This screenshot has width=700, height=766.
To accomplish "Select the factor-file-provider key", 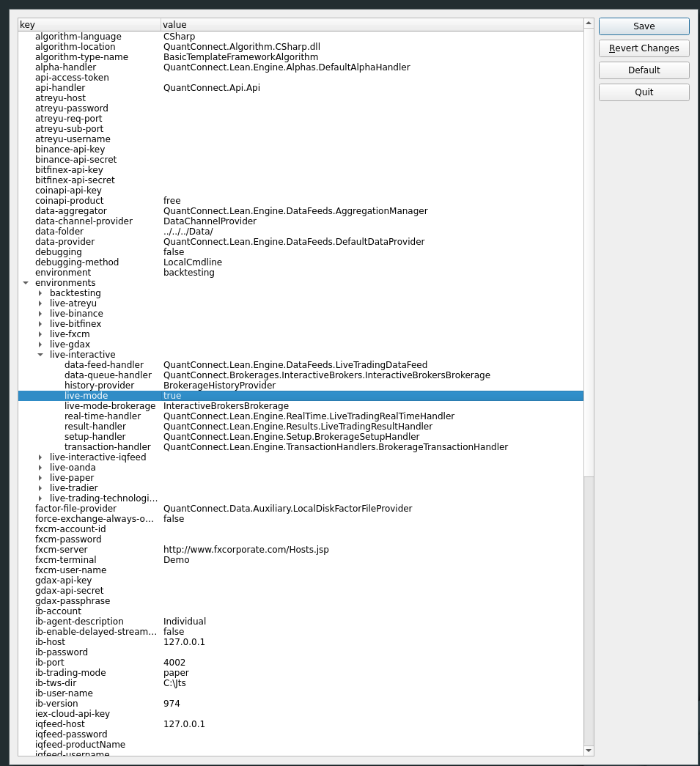I will pos(75,509).
